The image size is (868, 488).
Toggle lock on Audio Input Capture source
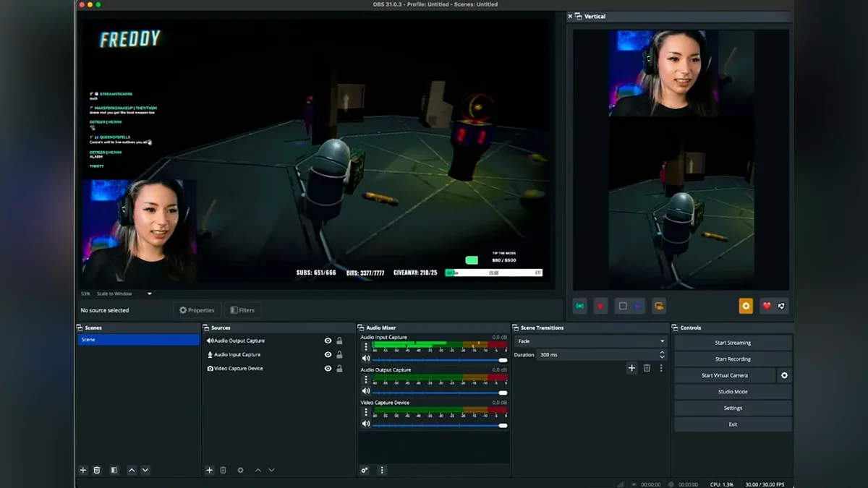click(x=339, y=355)
